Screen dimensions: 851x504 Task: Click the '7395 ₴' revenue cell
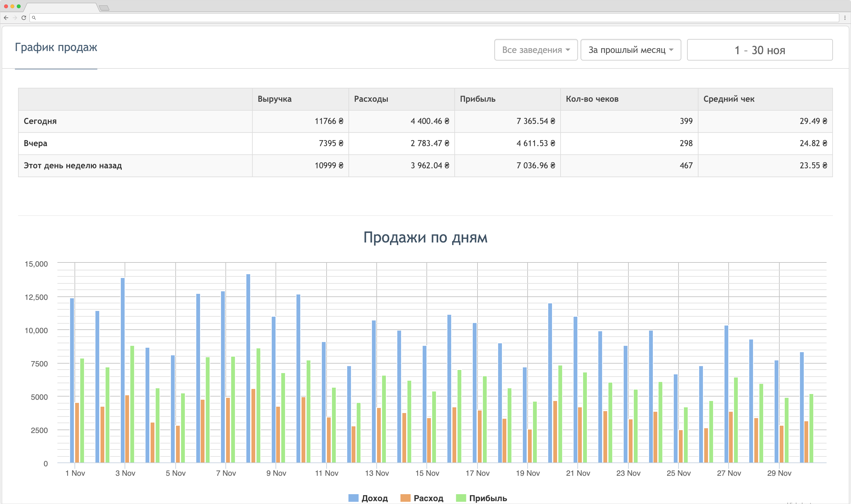click(x=301, y=143)
